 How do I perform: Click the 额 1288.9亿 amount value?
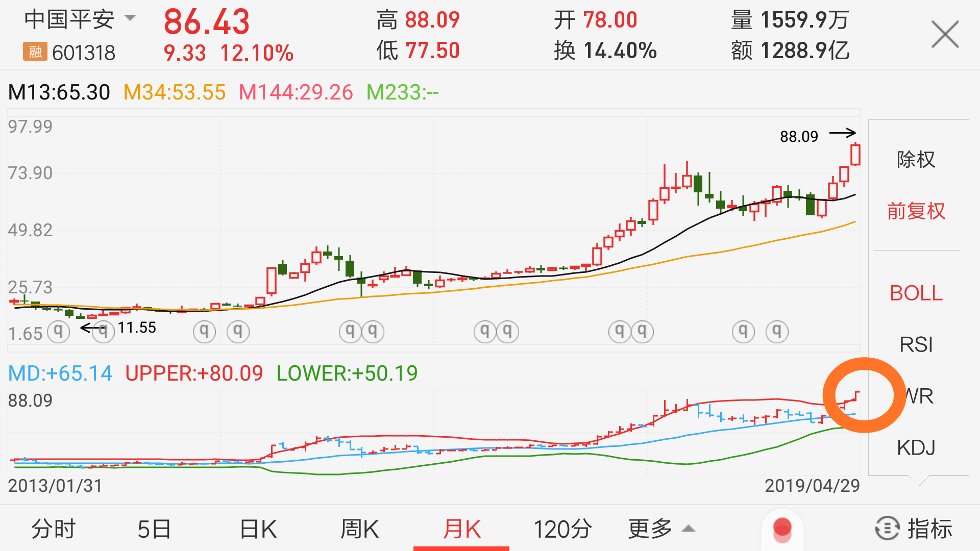790,51
